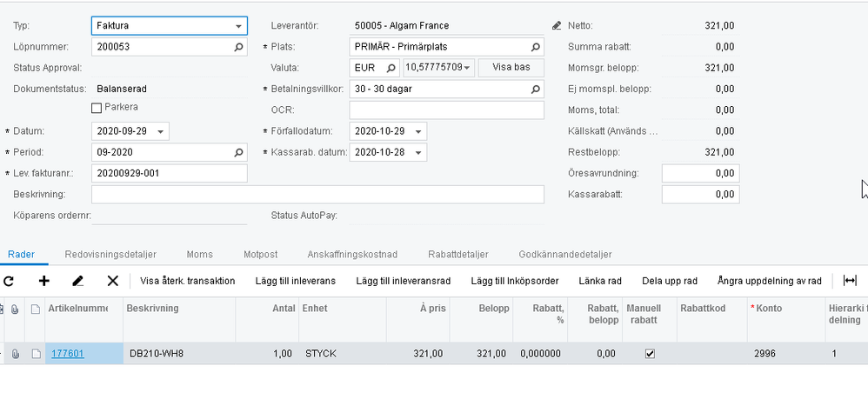This screenshot has height=399, width=868.
Task: Open Löpnummer search lookup
Action: [239, 47]
